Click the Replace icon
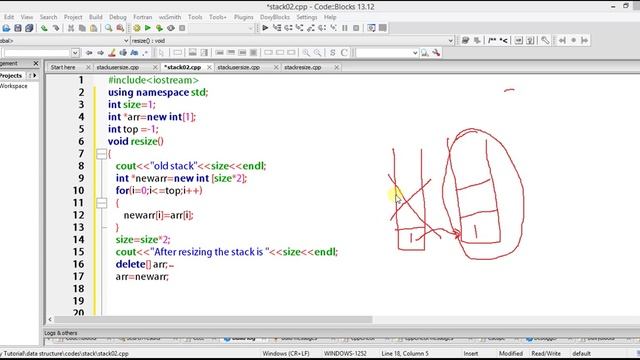This screenshot has width=640, height=360. [120, 28]
